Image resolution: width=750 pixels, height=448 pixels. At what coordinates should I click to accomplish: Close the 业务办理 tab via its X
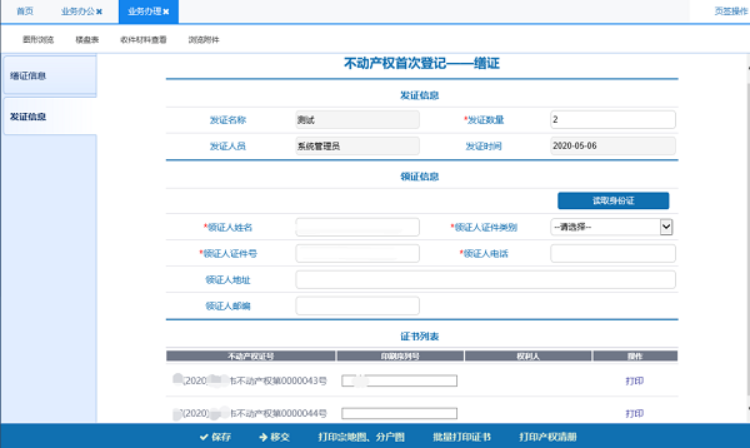[x=166, y=11]
